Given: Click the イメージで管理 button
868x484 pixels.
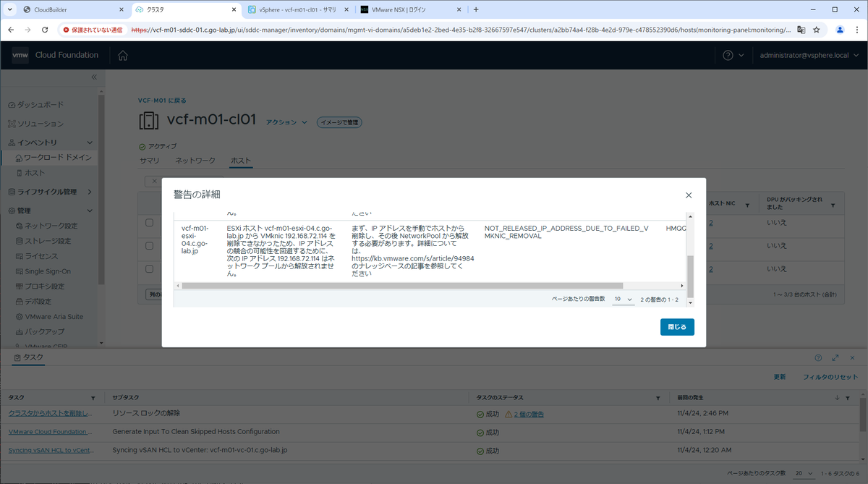Looking at the screenshot, I should (339, 122).
